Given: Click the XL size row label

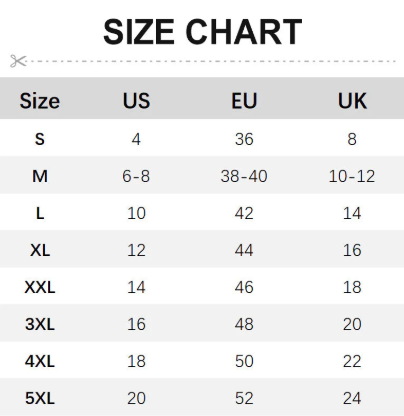Looking at the screenshot, I should pyautogui.click(x=40, y=250).
